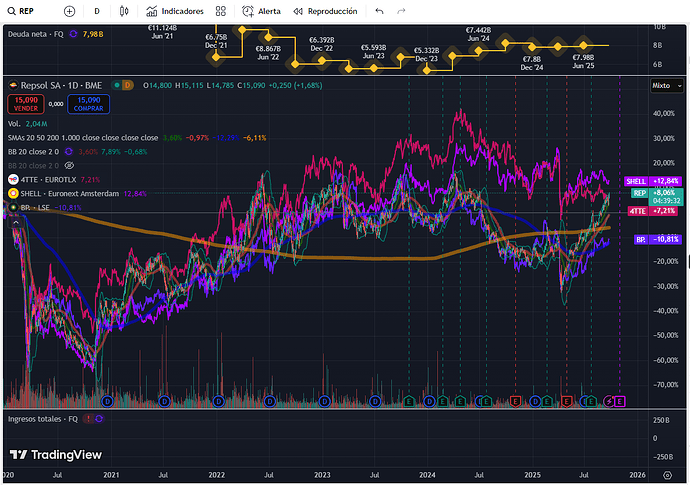Click the add symbol plus icon

(x=69, y=11)
